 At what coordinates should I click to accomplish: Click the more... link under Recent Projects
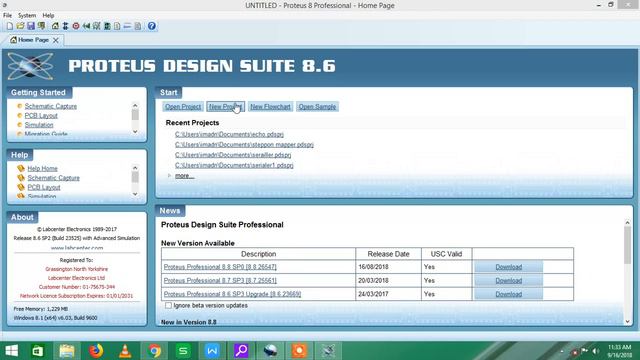pos(184,176)
